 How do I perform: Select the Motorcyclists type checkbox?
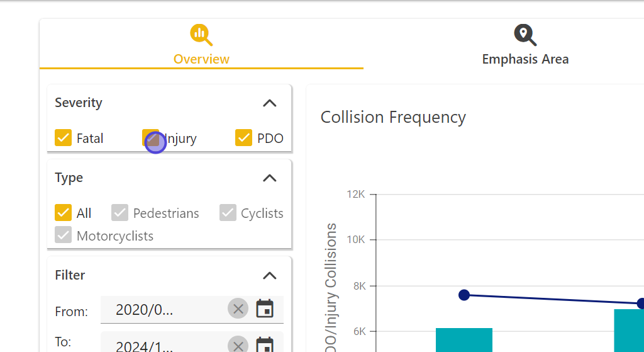pyautogui.click(x=63, y=236)
